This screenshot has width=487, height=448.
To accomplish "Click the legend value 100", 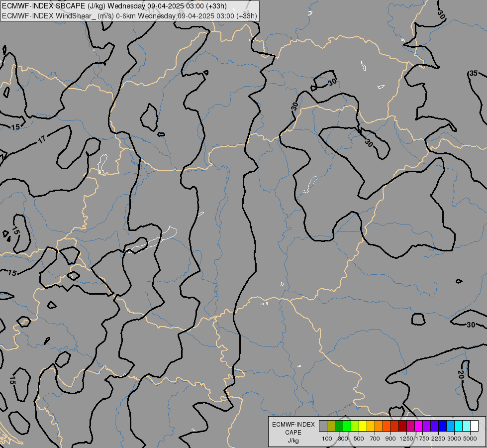I will pyautogui.click(x=327, y=439).
